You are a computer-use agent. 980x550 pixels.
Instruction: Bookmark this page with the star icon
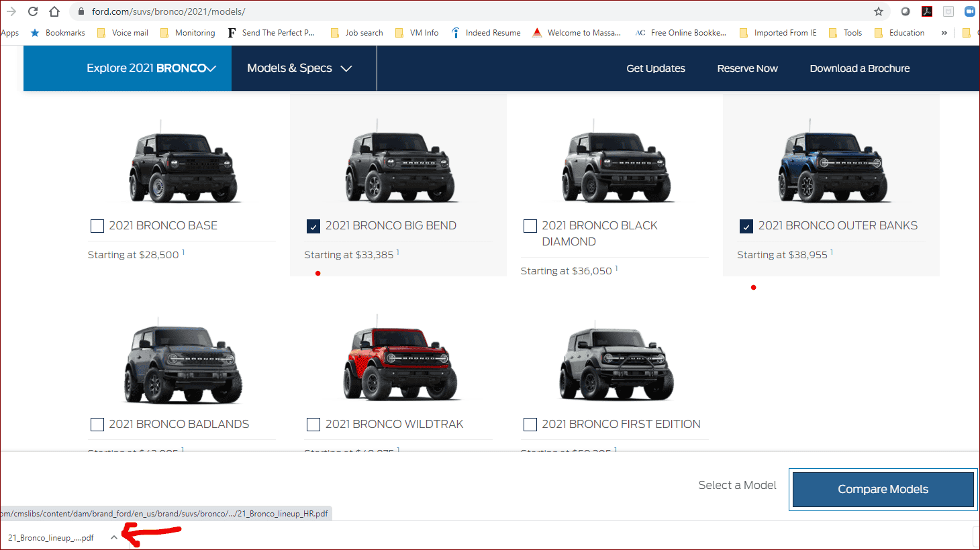[879, 11]
